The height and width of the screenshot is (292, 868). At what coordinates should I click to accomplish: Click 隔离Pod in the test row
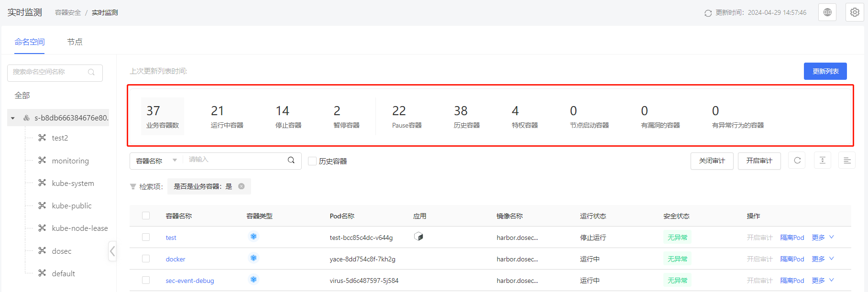pyautogui.click(x=792, y=238)
